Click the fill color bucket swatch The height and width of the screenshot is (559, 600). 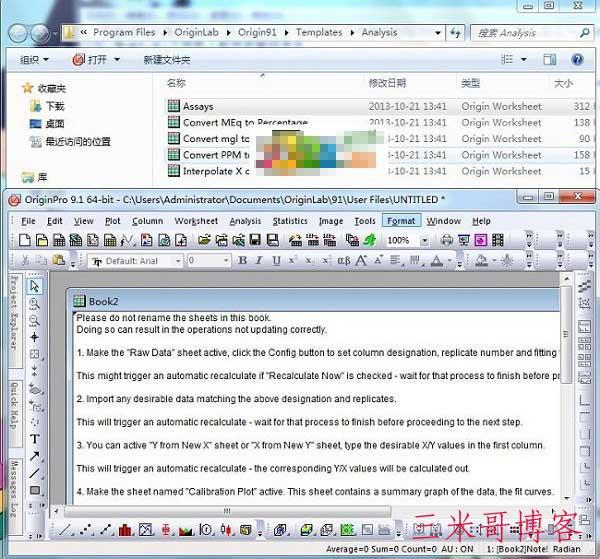(481, 261)
